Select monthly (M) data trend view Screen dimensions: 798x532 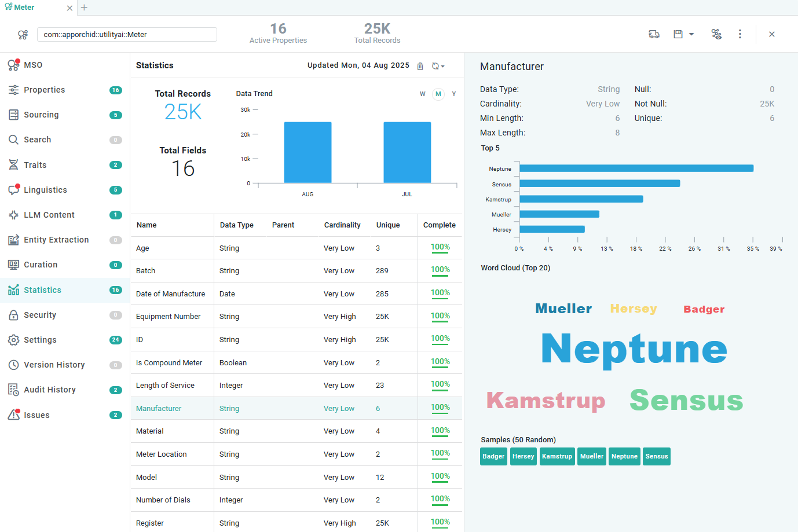click(x=438, y=94)
